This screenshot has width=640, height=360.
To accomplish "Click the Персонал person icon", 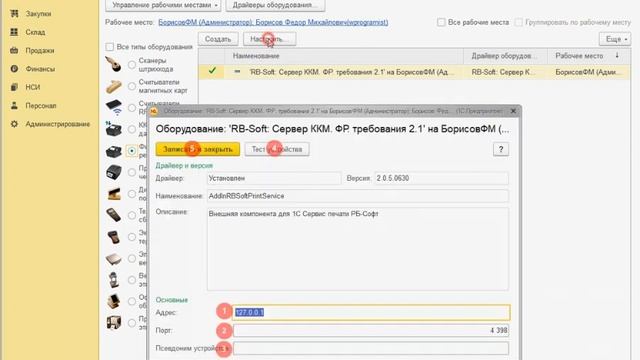I will pos(14,105).
